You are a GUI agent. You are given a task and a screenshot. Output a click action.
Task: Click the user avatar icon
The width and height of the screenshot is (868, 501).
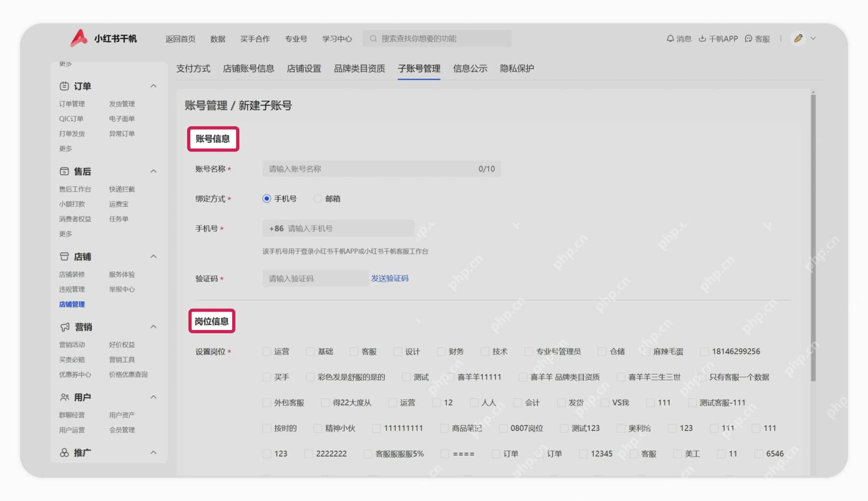coord(798,38)
